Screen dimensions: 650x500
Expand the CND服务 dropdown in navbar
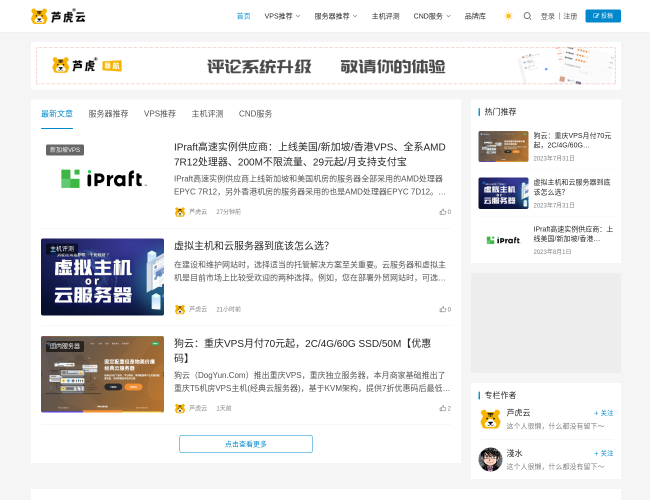click(432, 16)
